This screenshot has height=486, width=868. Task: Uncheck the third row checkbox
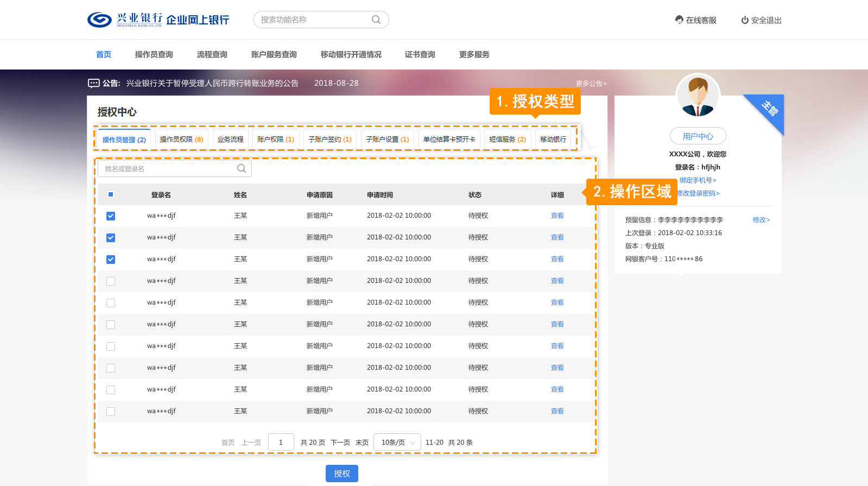click(111, 259)
